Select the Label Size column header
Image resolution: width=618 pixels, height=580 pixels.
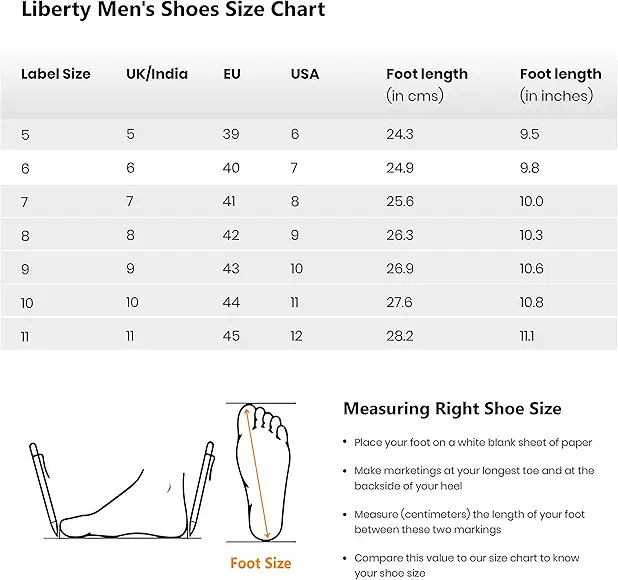pos(56,74)
